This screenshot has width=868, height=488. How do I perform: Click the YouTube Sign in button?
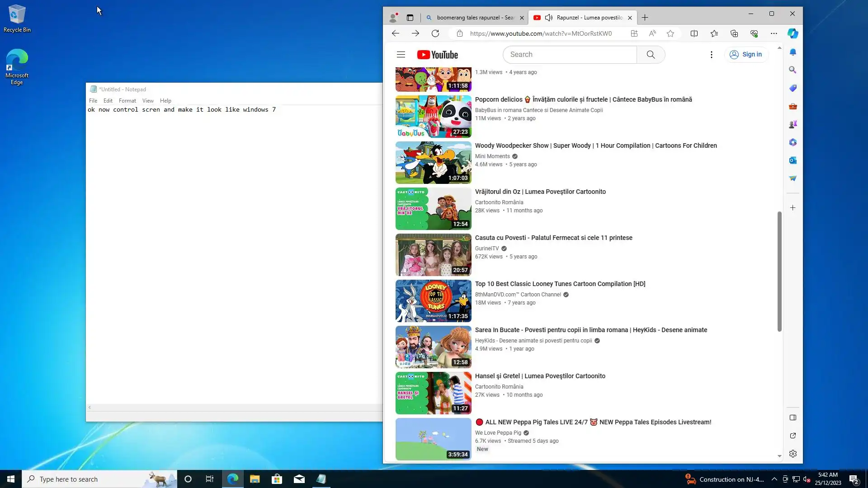pos(746,55)
